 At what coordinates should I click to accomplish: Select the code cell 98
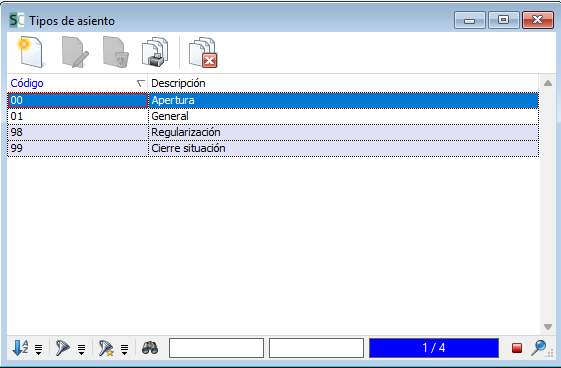[78, 132]
